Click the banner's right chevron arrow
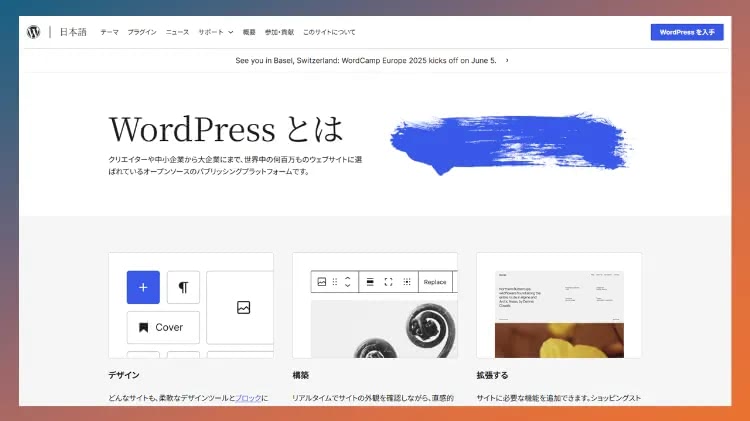This screenshot has height=421, width=750. coord(507,60)
